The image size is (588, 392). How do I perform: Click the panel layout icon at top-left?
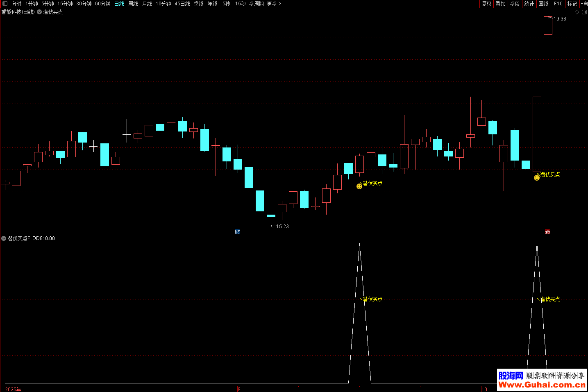(5, 4)
